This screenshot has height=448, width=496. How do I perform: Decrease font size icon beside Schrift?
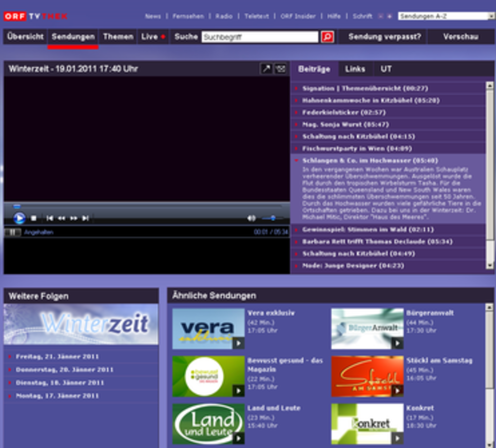coord(381,16)
